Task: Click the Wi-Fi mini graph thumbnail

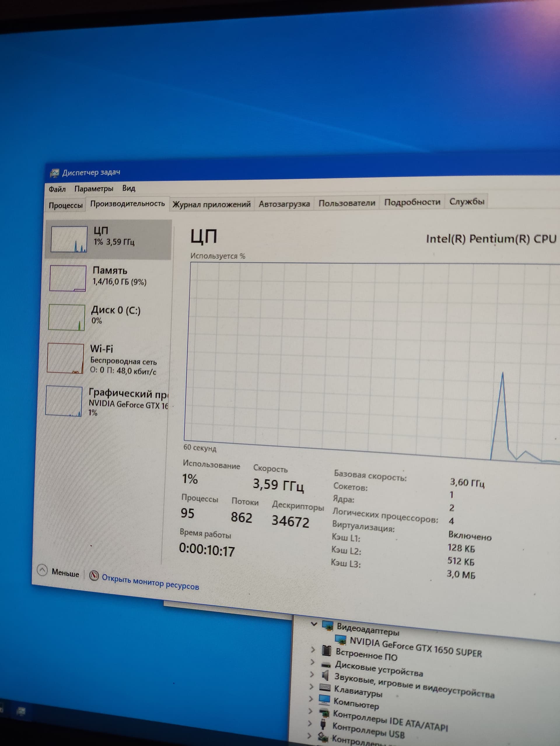Action: pos(65,358)
